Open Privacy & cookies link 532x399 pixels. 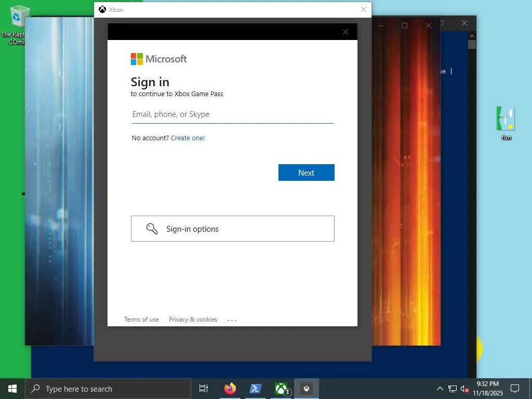pos(193,320)
